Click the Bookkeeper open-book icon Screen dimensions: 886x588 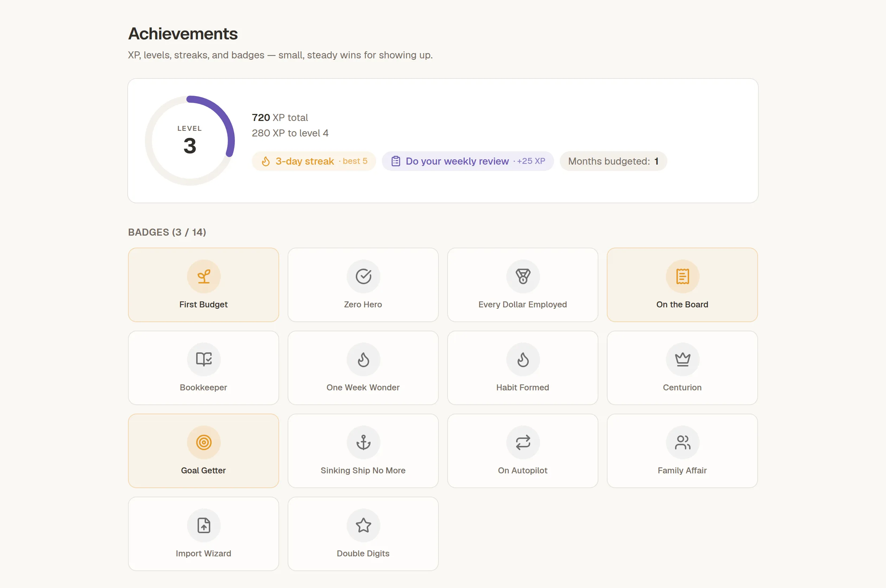click(x=204, y=359)
